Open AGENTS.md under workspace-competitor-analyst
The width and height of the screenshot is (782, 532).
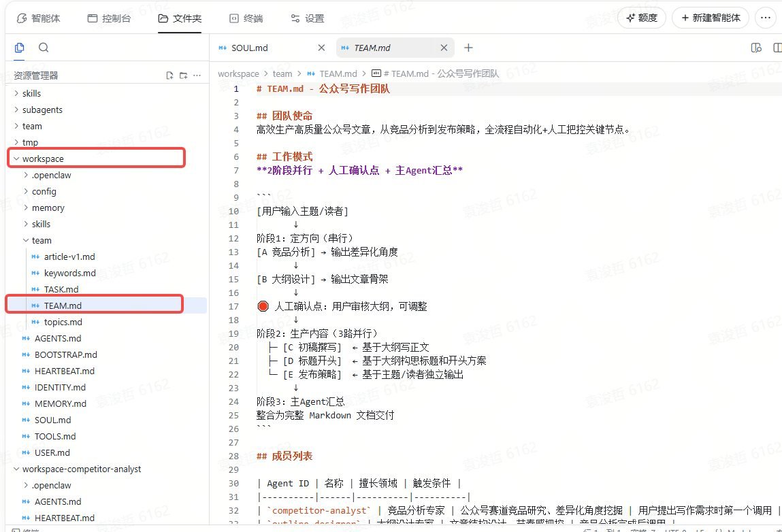click(x=58, y=501)
